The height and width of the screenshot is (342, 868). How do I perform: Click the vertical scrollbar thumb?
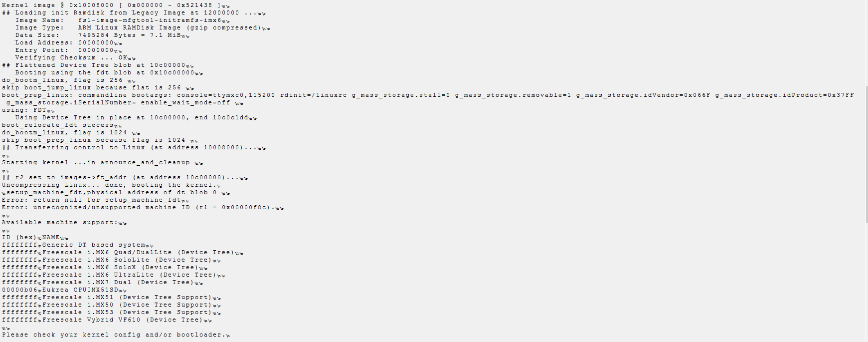tap(866, 155)
